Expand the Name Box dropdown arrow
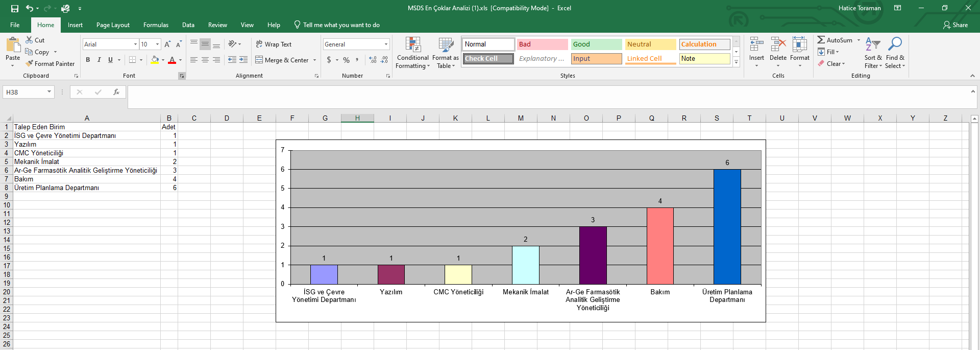 click(x=49, y=92)
